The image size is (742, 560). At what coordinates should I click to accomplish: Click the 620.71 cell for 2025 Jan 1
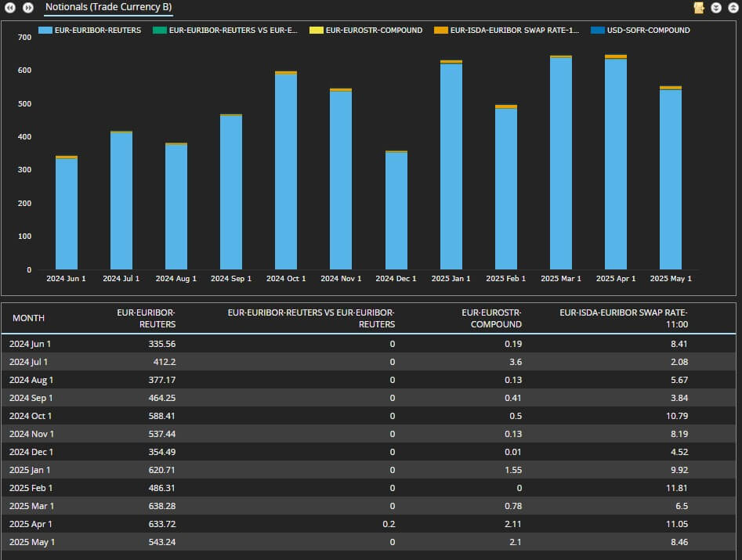click(161, 470)
